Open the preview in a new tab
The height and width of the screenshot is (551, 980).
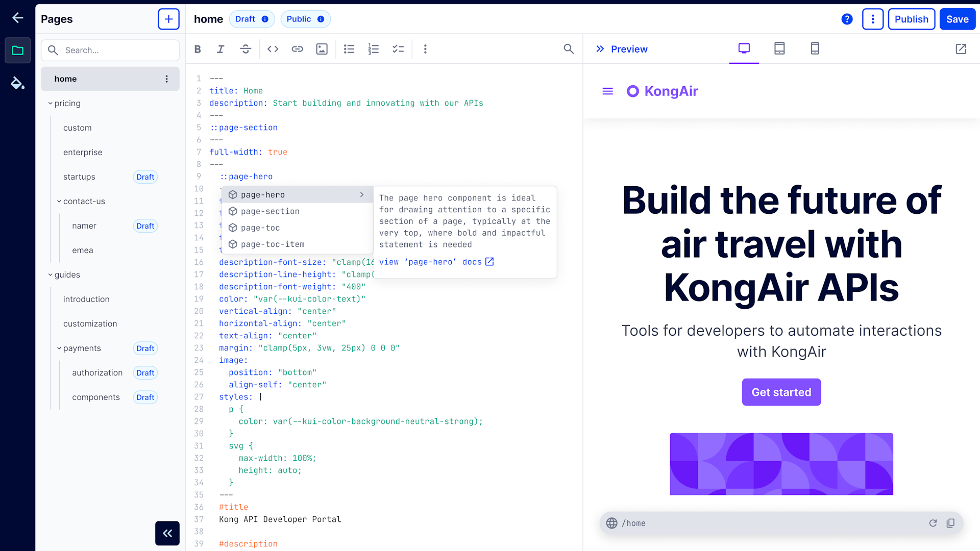961,49
